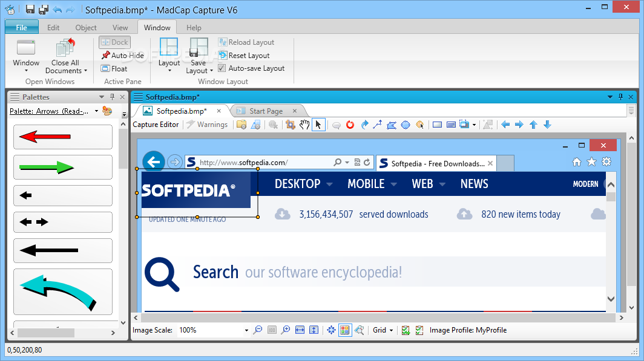The image size is (644, 361).
Task: Select the long black left arrow item
Action: point(63,250)
